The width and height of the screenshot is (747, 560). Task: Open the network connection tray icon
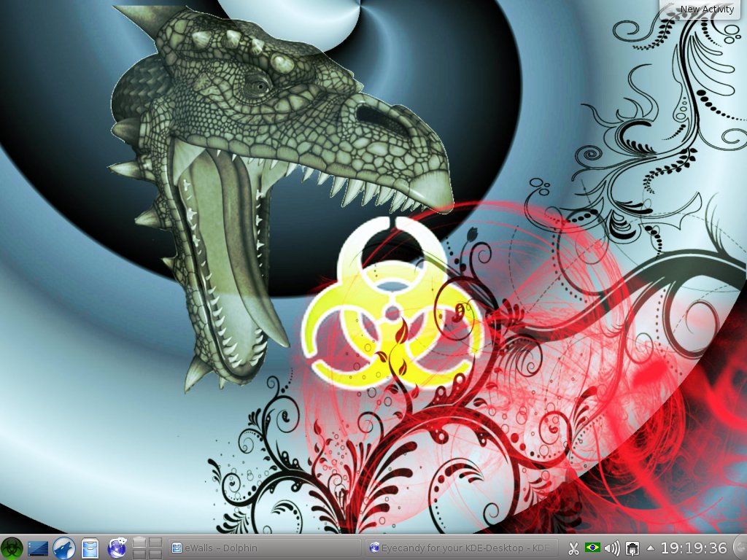(x=632, y=548)
